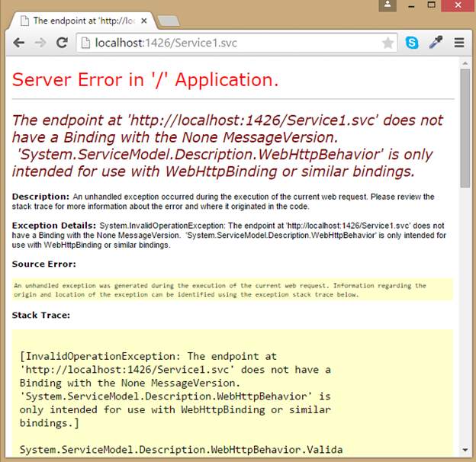Maximize the browser window
The width and height of the screenshot is (476, 462).
click(432, 5)
